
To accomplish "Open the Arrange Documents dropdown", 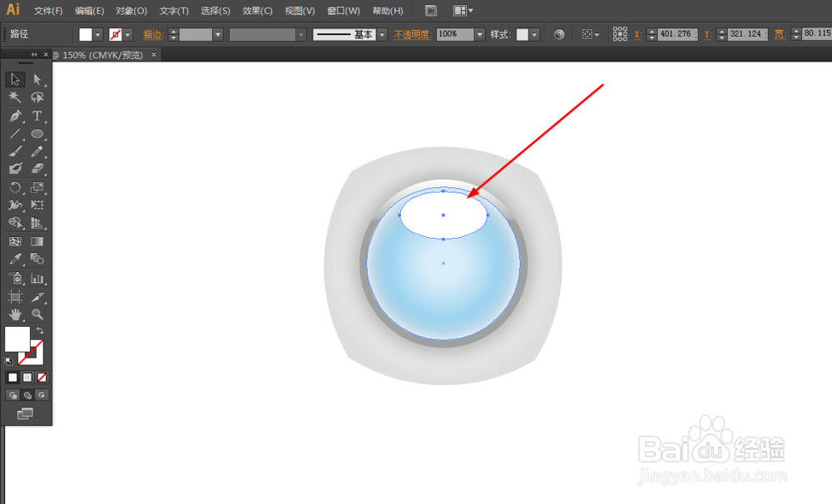I will pyautogui.click(x=463, y=11).
